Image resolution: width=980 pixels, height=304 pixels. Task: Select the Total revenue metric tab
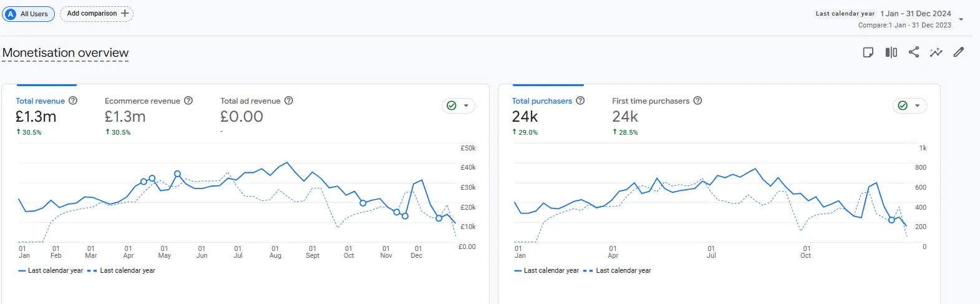point(40,101)
